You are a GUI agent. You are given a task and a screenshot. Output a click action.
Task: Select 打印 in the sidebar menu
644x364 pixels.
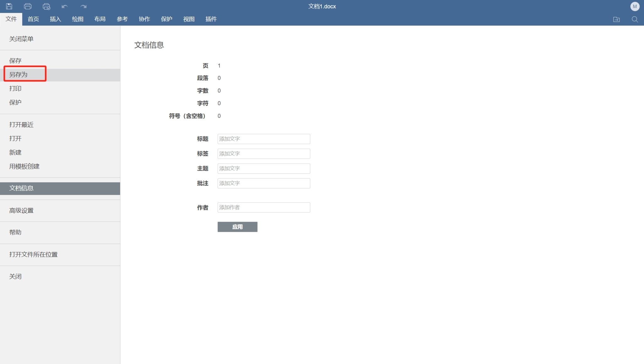pos(15,88)
